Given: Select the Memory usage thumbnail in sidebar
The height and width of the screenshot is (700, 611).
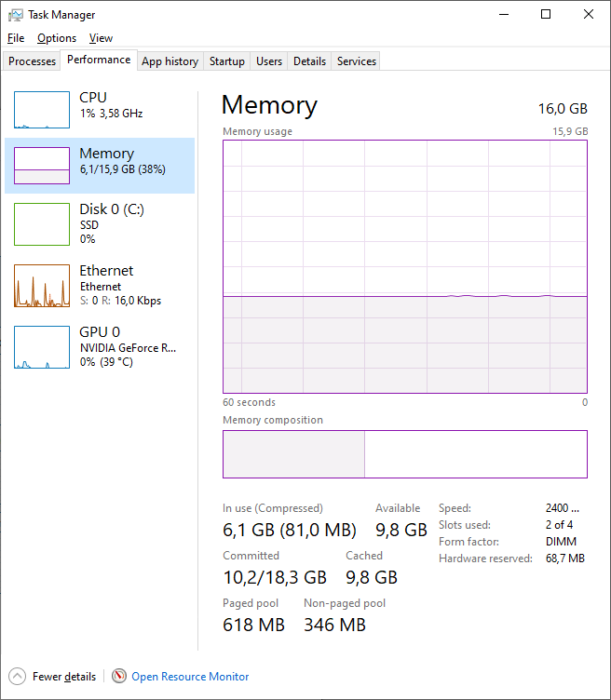Looking at the screenshot, I should coord(42,166).
